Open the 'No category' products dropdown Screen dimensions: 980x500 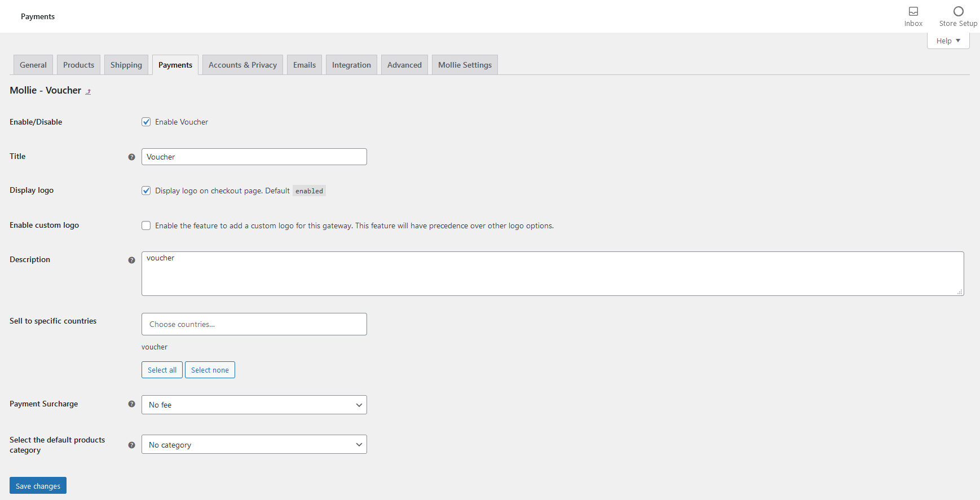tap(254, 444)
